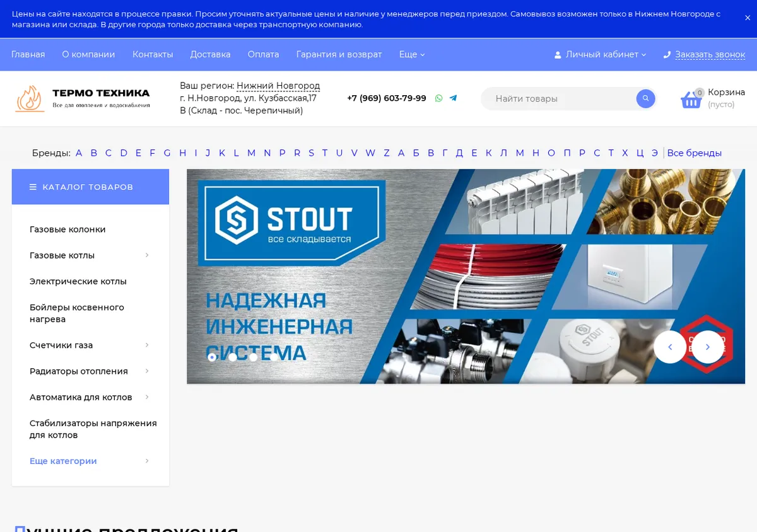Open Гарантия и возврат page

point(339,55)
